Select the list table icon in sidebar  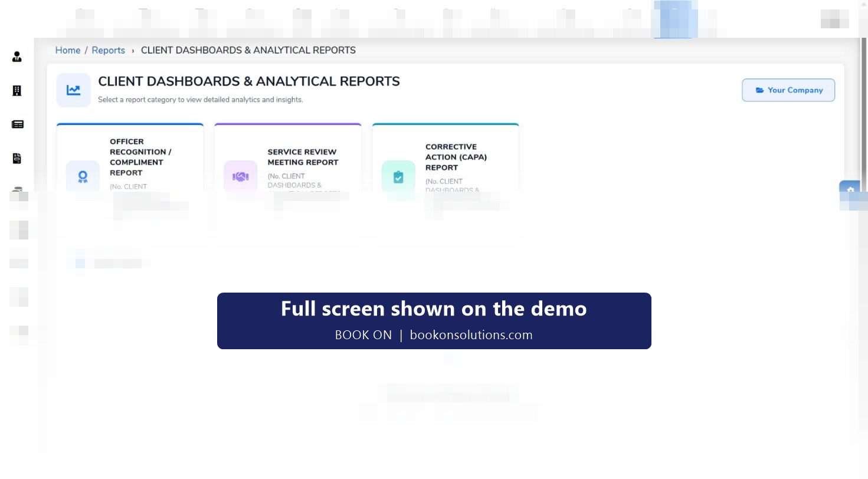click(x=18, y=124)
